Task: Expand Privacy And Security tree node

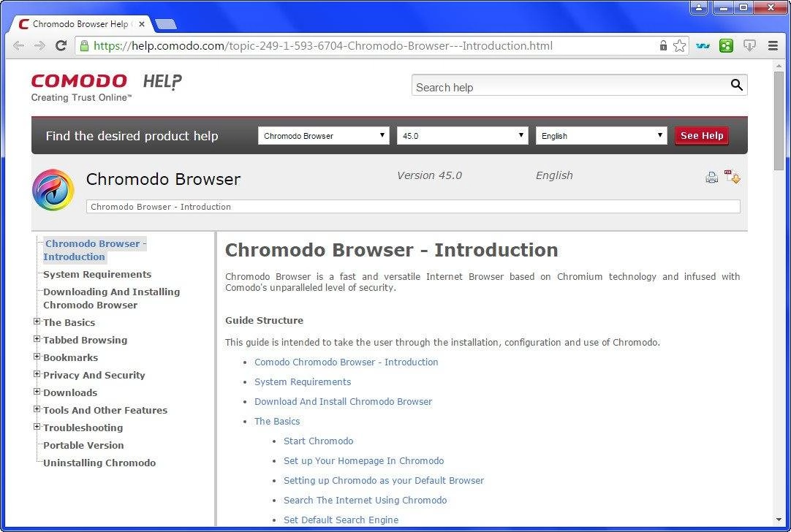Action: pyautogui.click(x=37, y=373)
